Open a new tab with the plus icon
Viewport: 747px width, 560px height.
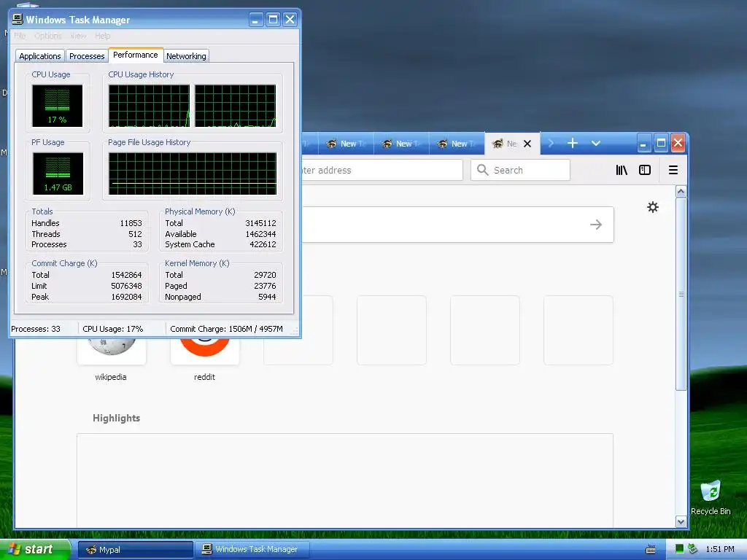click(x=573, y=144)
